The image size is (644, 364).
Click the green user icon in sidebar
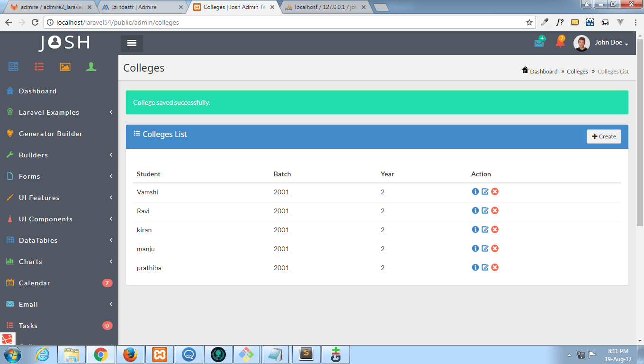click(x=91, y=67)
